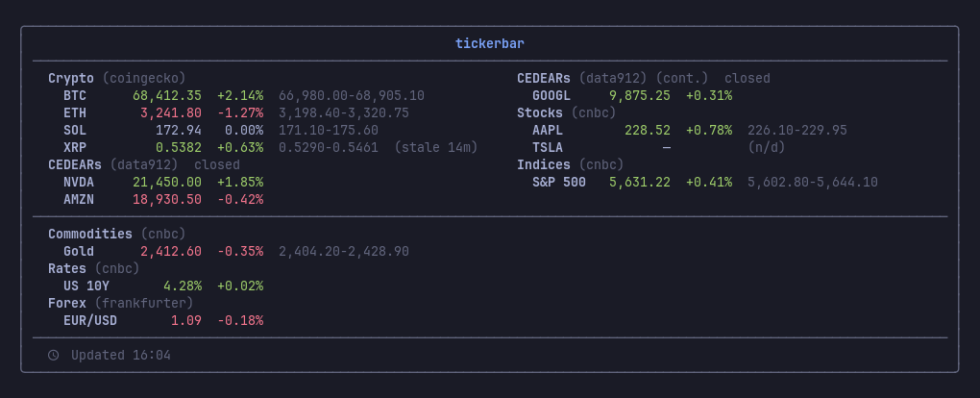
Task: Select the US 10Y row label
Action: [86, 286]
